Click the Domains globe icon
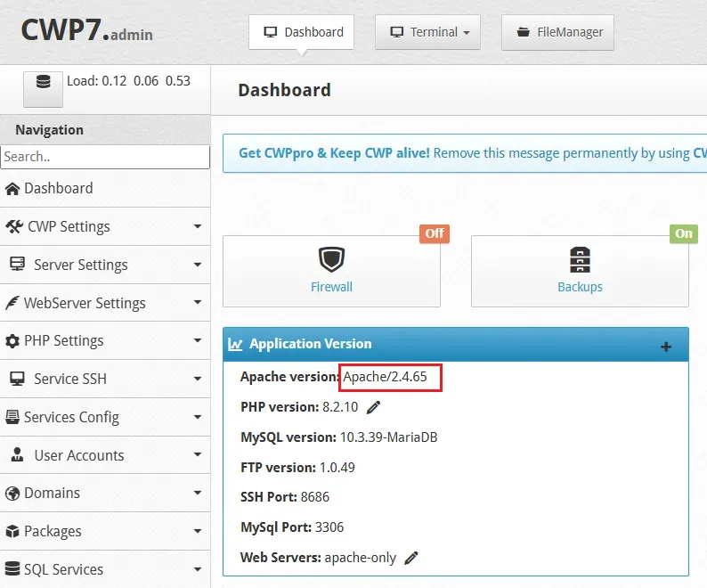 click(x=12, y=494)
